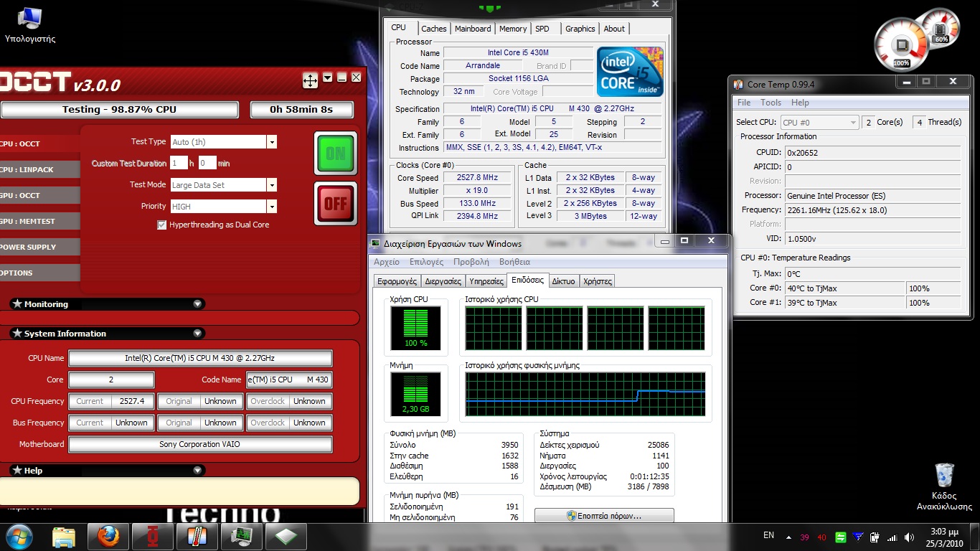Viewport: 980px width, 551px height.
Task: Open the Test Type dropdown
Action: pos(271,142)
